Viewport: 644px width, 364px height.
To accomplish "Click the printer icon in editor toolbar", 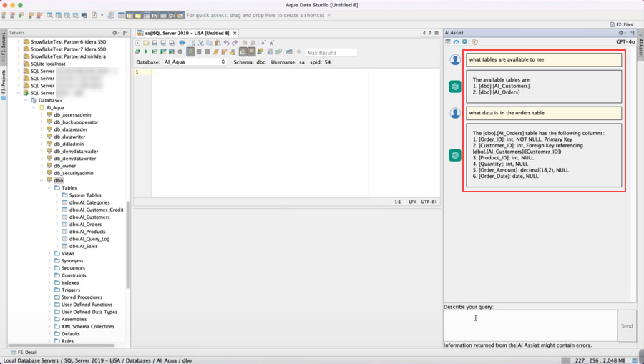I will (182, 43).
